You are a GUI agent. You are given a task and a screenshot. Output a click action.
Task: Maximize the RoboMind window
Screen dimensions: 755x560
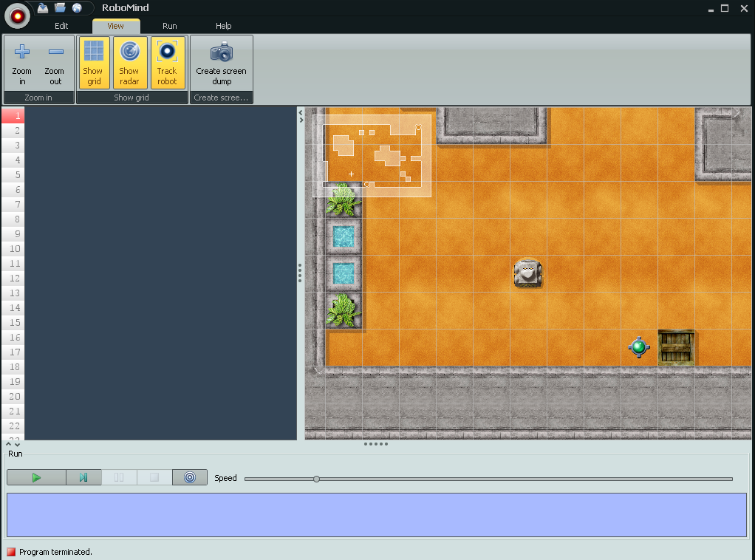point(725,8)
